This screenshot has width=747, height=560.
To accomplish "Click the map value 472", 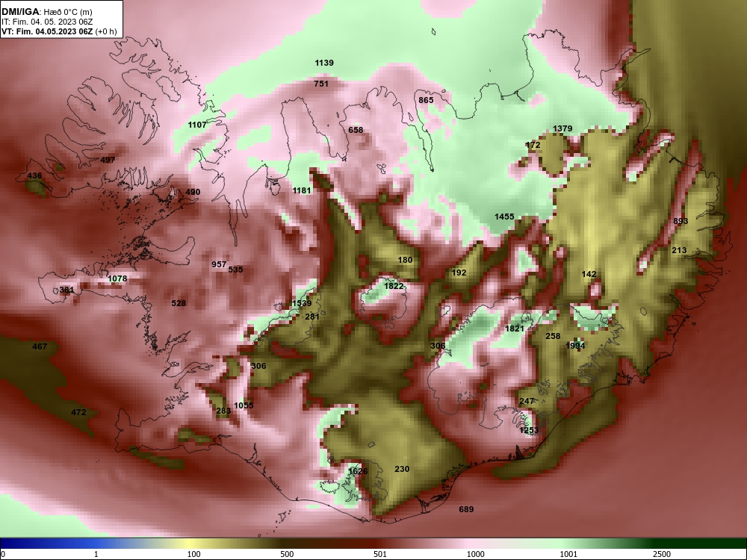I will (x=78, y=412).
